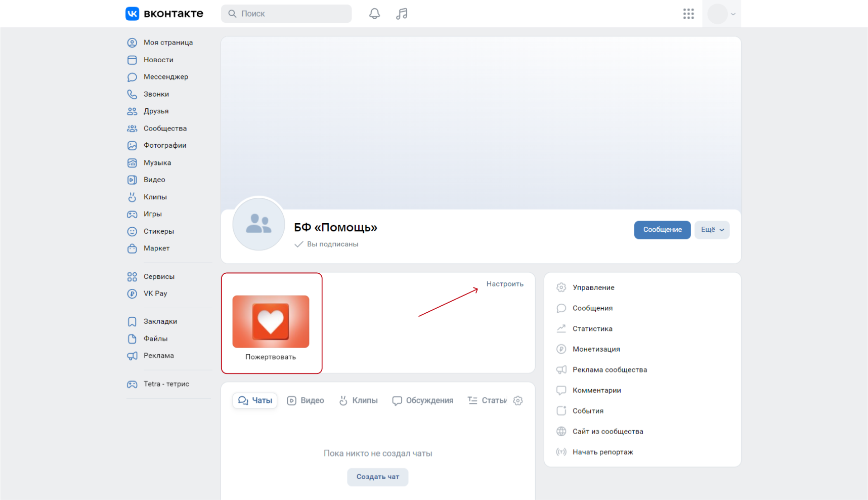
Task: Click the Маркет shopping bag icon
Action: [132, 248]
